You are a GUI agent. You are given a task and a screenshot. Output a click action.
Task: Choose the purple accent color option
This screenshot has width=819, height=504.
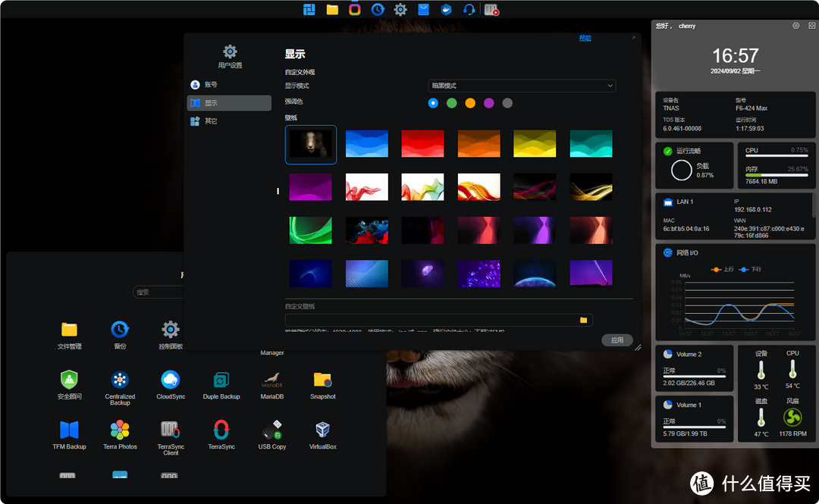pyautogui.click(x=488, y=103)
